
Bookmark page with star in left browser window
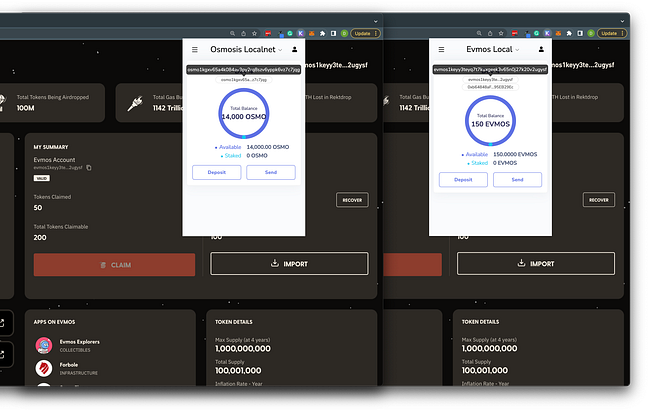[255, 34]
